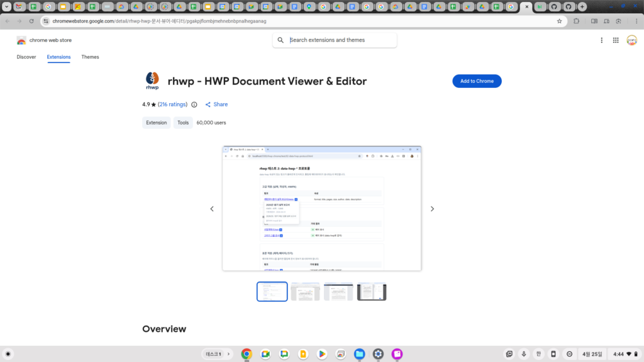Click the Tools category chip
Viewport: 644px width, 362px height.
(x=183, y=123)
